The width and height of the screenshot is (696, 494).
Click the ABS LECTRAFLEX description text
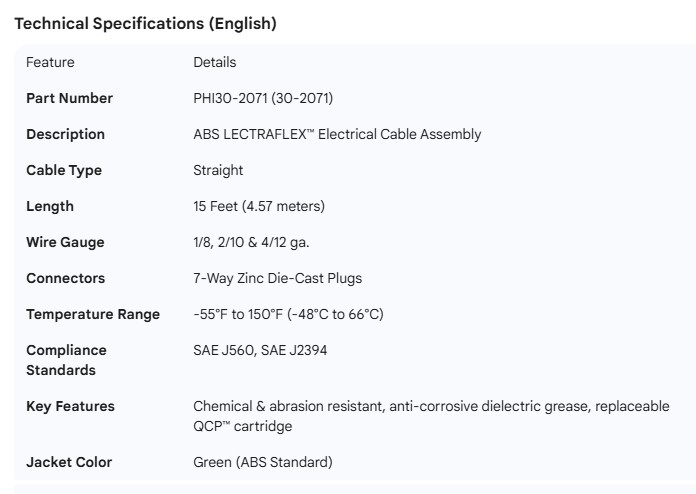[x=337, y=134]
